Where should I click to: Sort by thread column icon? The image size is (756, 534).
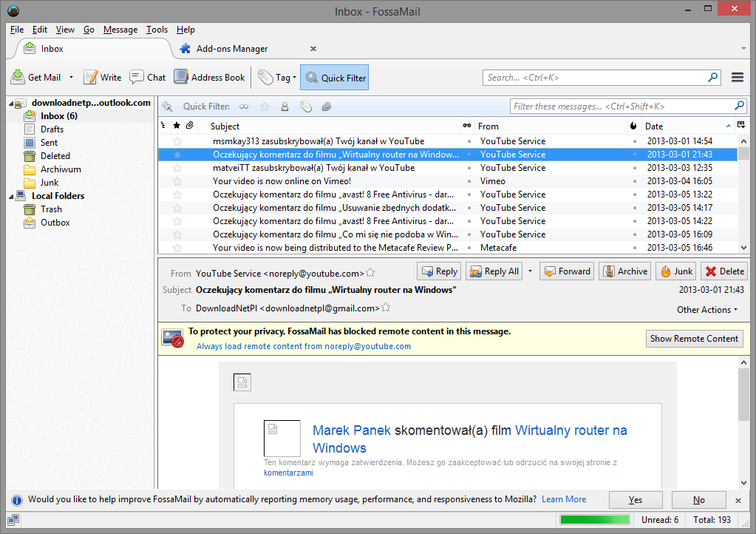163,126
